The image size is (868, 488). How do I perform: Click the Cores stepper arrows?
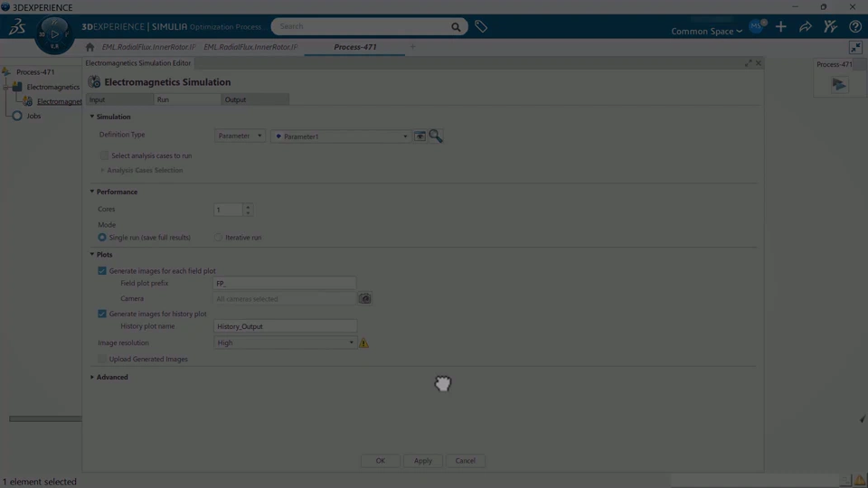tap(248, 210)
